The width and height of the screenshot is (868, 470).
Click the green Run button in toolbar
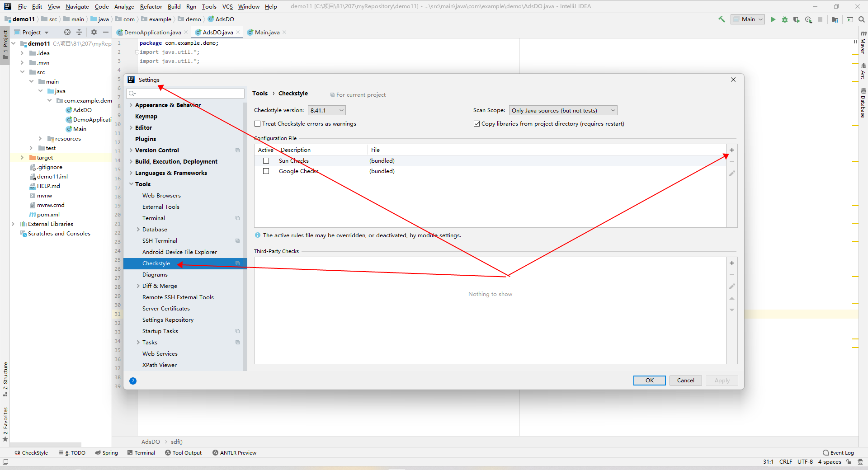point(773,19)
